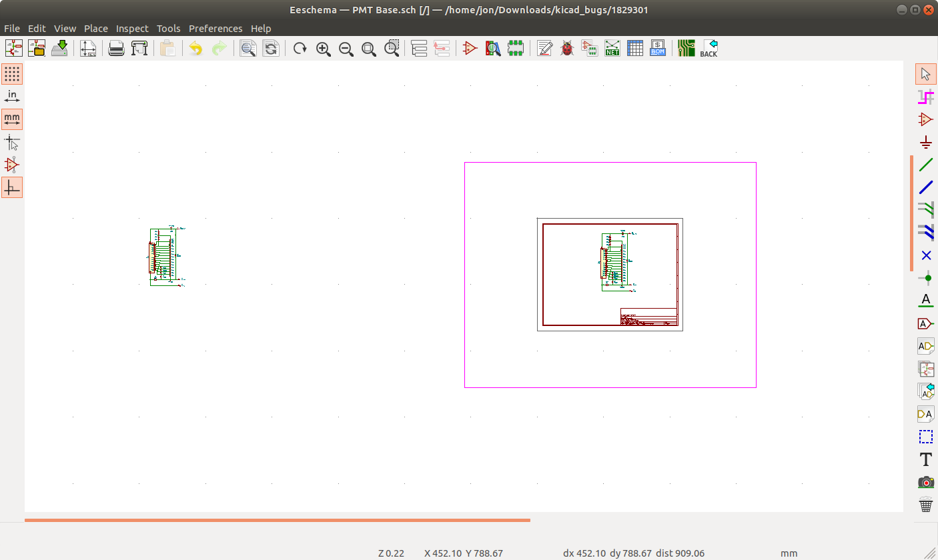Open Pcbnew board editor from toolbar

(x=686, y=49)
